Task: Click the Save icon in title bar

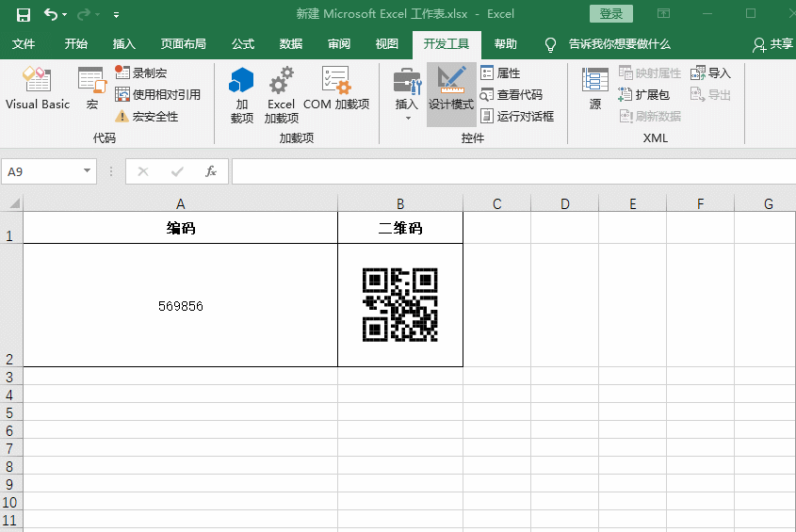Action: coord(24,15)
